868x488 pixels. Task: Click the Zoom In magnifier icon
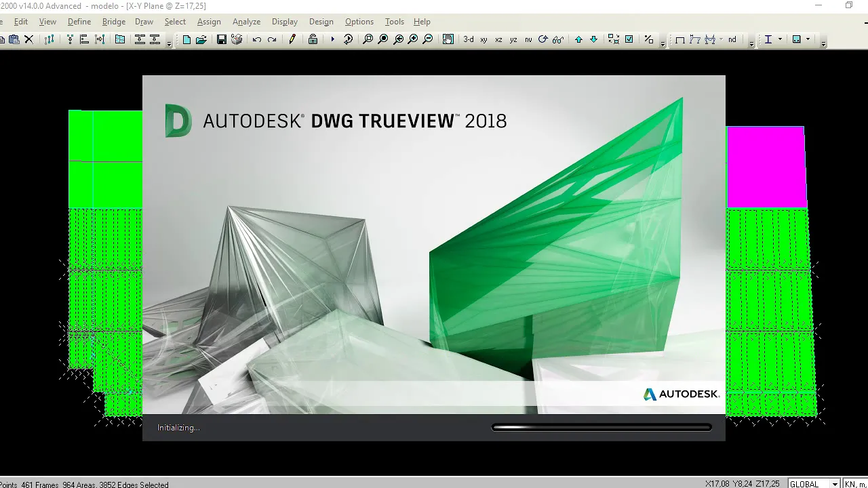pos(413,39)
